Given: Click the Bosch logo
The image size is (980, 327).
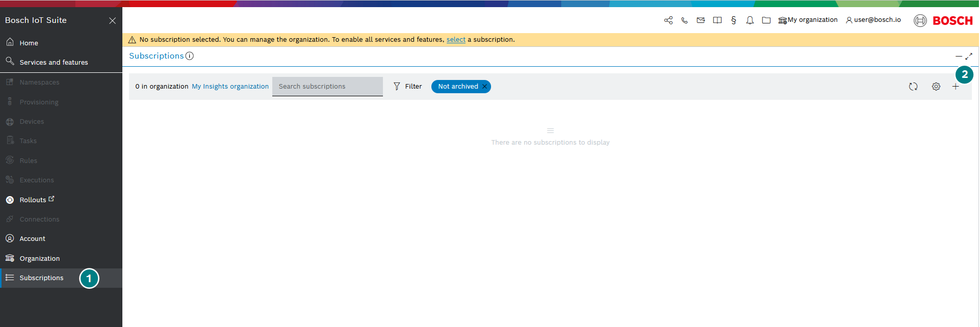Looking at the screenshot, I should tap(943, 20).
